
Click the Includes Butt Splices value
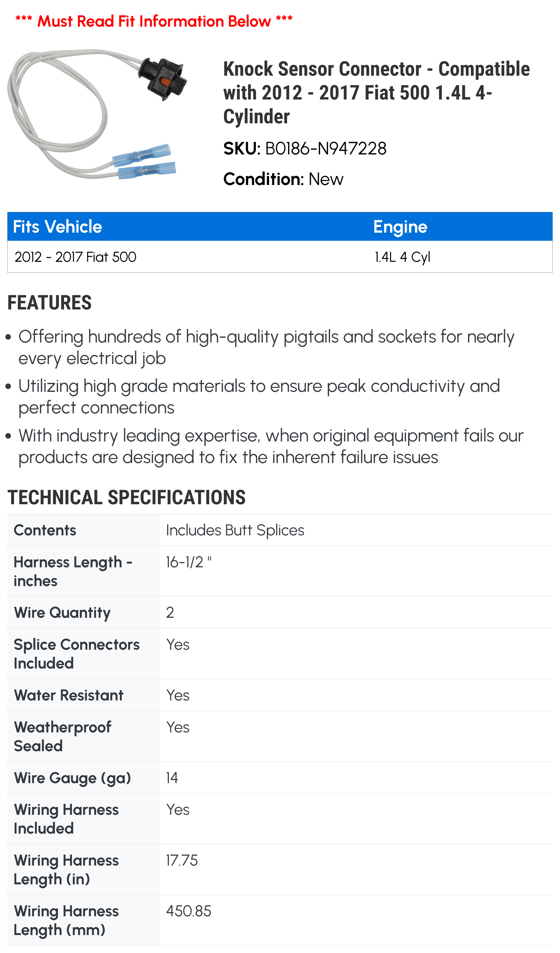[x=235, y=530]
